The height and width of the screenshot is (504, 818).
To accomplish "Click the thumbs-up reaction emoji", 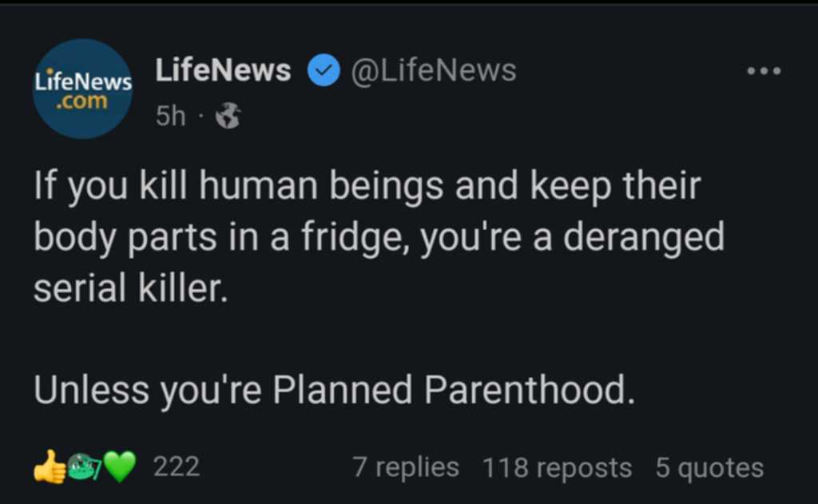I will coord(49,466).
